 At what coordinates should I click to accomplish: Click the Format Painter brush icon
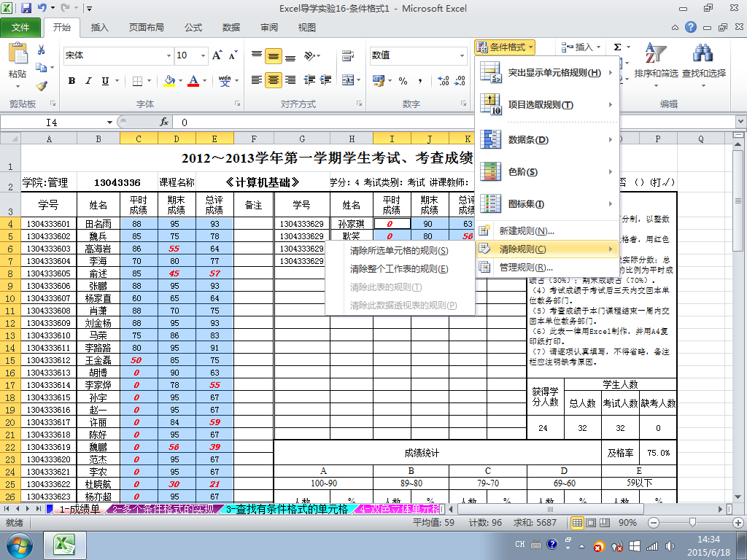coord(41,86)
